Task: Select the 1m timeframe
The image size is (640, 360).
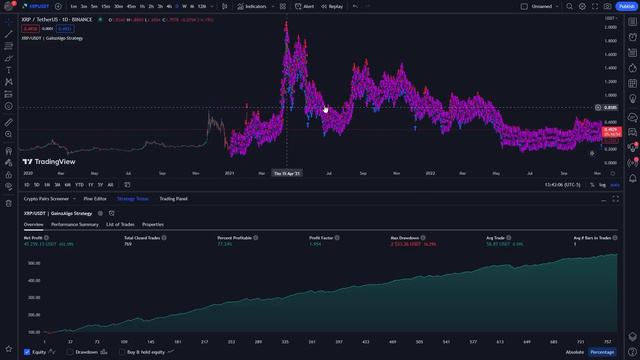Action: (73, 7)
